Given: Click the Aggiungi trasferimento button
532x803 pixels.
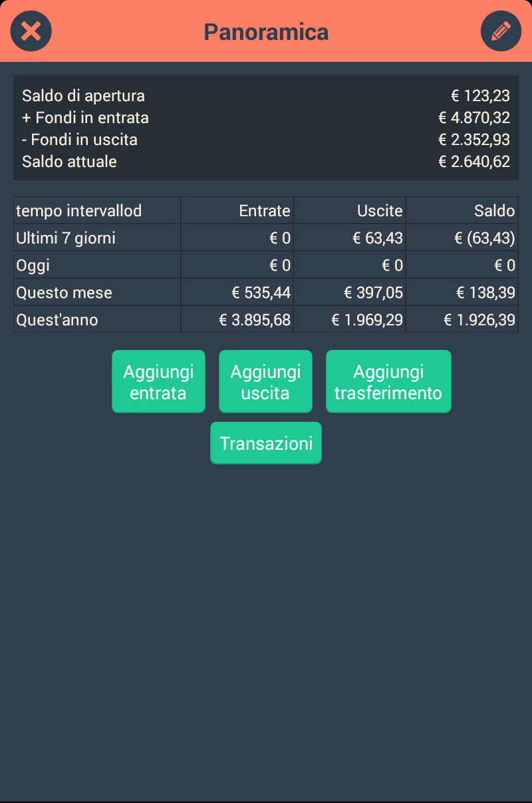Looking at the screenshot, I should point(388,382).
